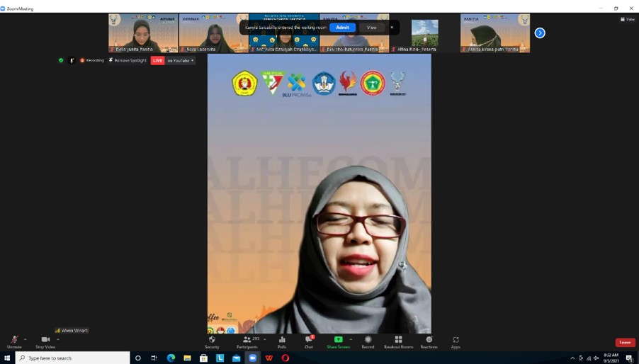Open WPS Office from taskbar

(269, 358)
